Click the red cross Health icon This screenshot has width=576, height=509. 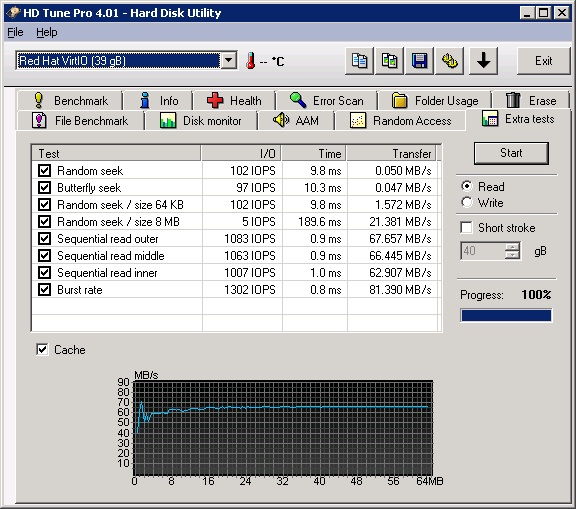[215, 100]
